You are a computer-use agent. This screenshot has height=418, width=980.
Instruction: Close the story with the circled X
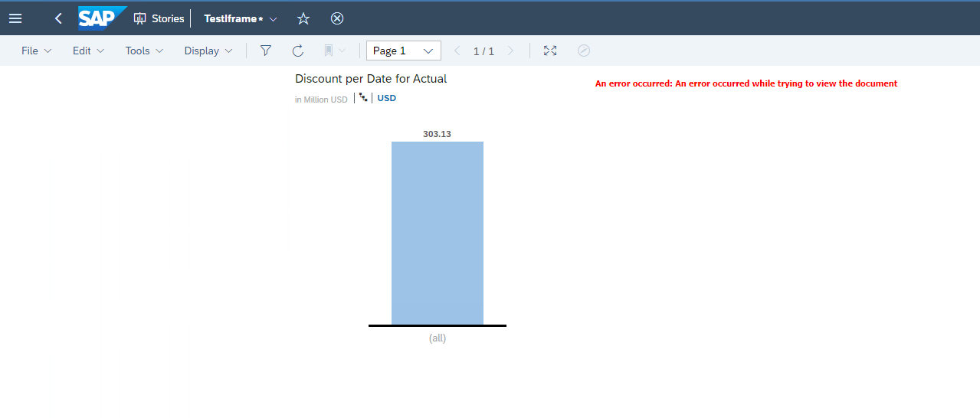click(337, 18)
